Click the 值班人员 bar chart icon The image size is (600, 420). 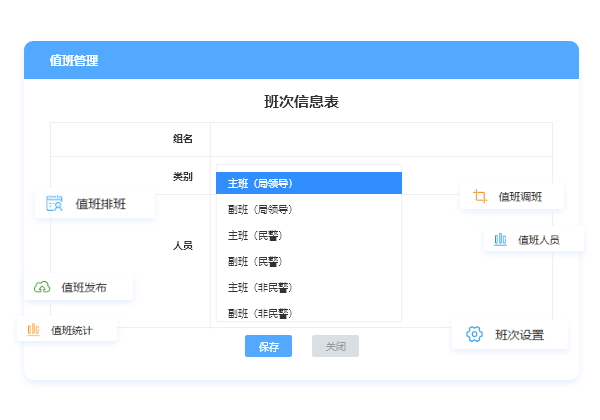[500, 240]
